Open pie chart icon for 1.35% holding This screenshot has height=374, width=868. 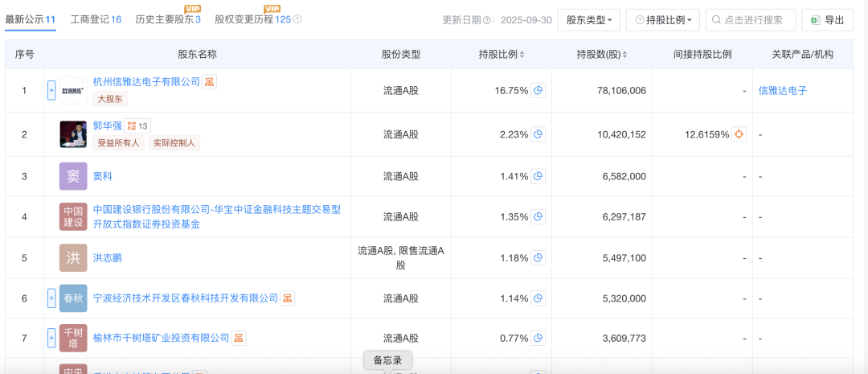(x=538, y=216)
